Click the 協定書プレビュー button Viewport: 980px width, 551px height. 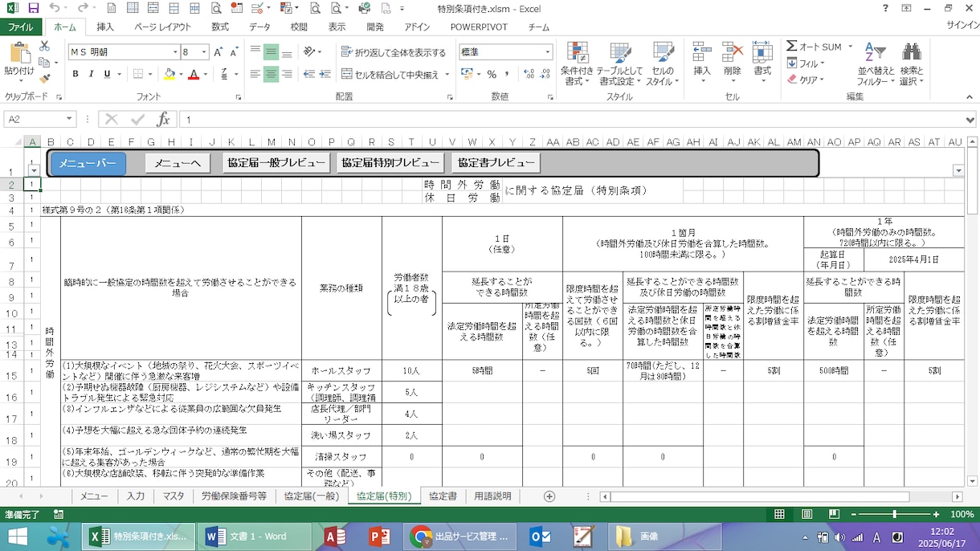point(496,163)
